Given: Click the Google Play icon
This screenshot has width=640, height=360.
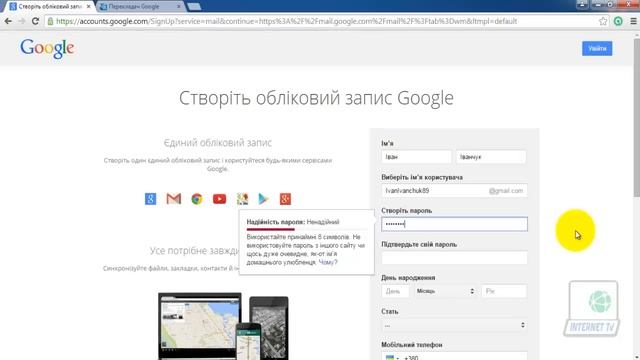Looking at the screenshot, I should [264, 199].
